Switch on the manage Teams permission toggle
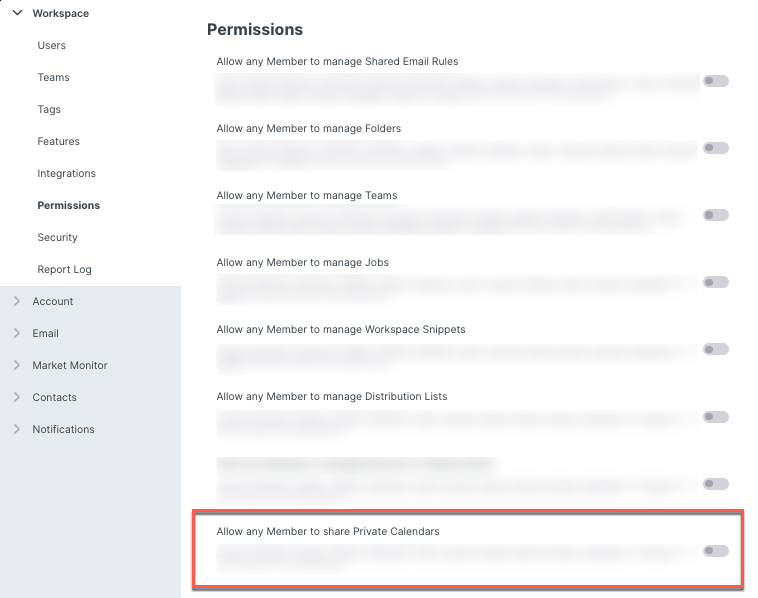The height and width of the screenshot is (598, 758). (715, 215)
